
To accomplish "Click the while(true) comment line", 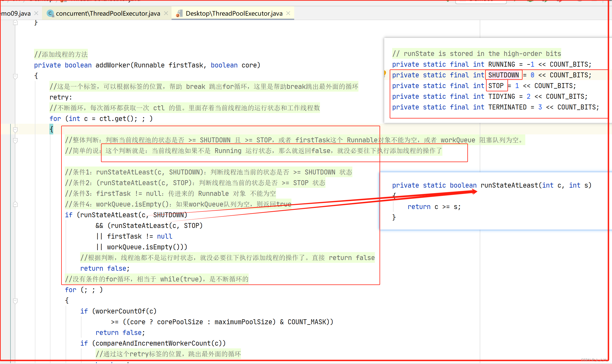I will pos(157,279).
